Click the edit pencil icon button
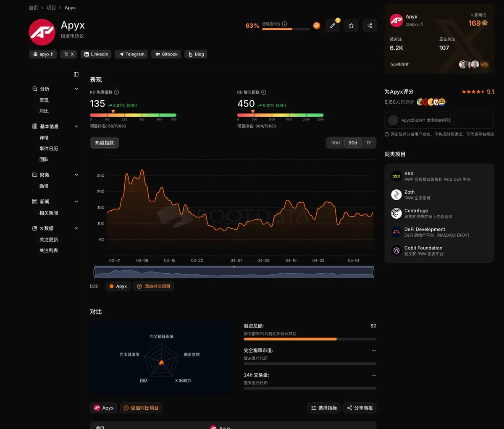This screenshot has height=429, width=504. pos(333,26)
